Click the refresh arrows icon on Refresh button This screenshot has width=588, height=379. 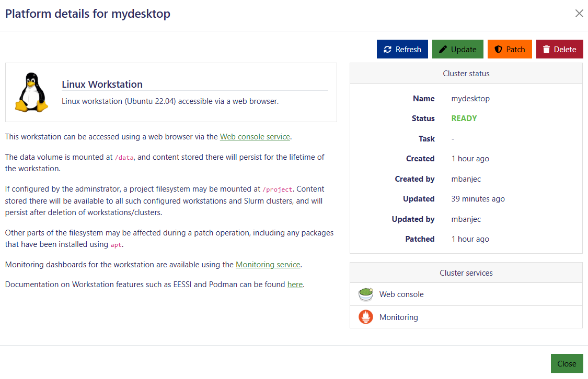[387, 50]
